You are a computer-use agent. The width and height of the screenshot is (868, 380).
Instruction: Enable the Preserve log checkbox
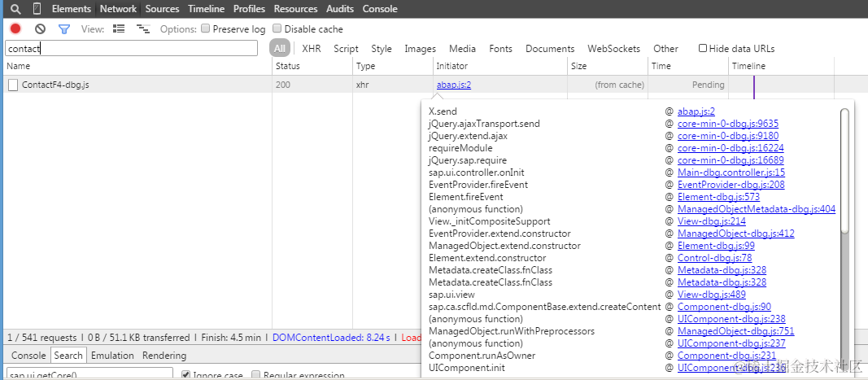click(x=205, y=28)
